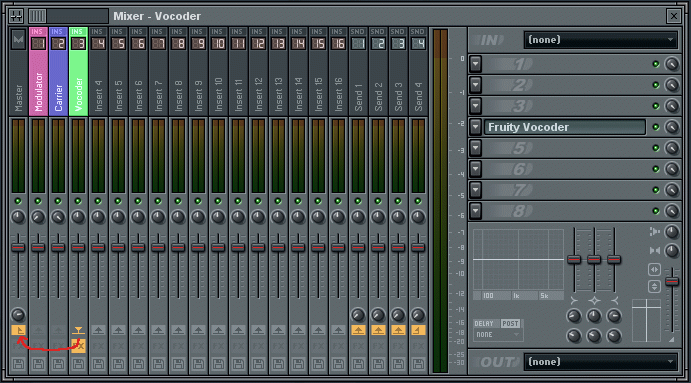Click the invert phase icon
The width and height of the screenshot is (691, 383).
tap(654, 286)
